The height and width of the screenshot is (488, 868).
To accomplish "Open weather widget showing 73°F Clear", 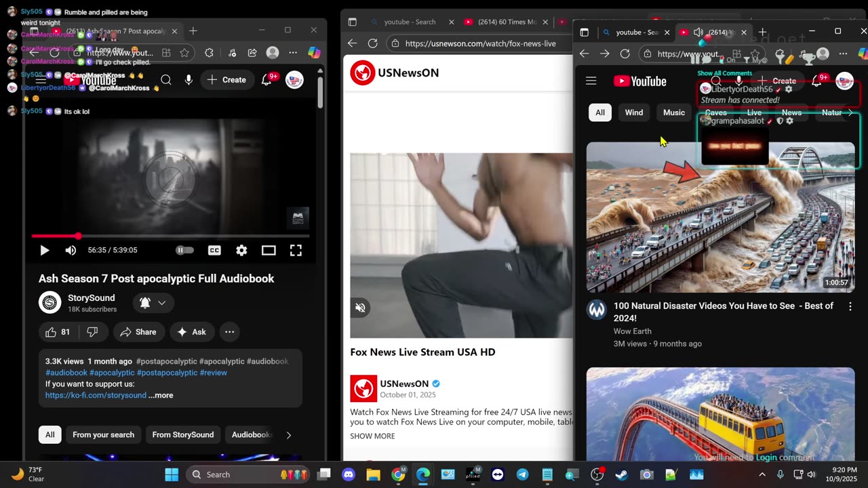I will [x=28, y=474].
